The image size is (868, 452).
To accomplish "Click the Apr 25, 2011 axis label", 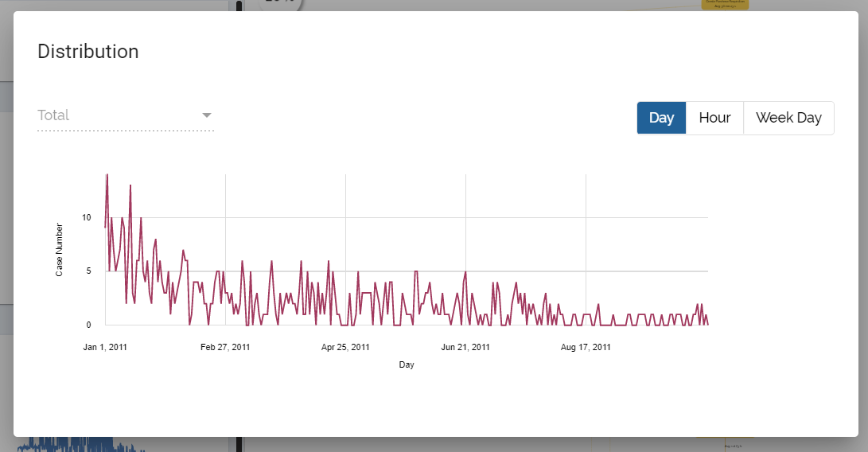I will [345, 347].
